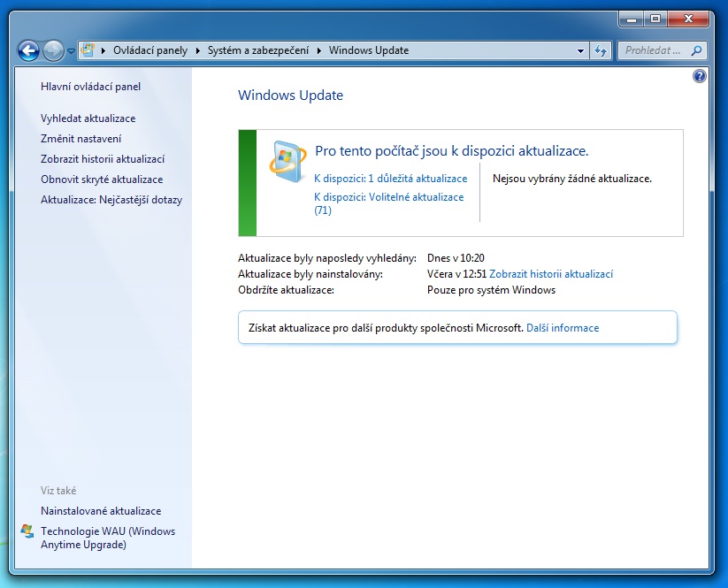Expand the arrow after Systém a zabezpečení

[x=319, y=50]
